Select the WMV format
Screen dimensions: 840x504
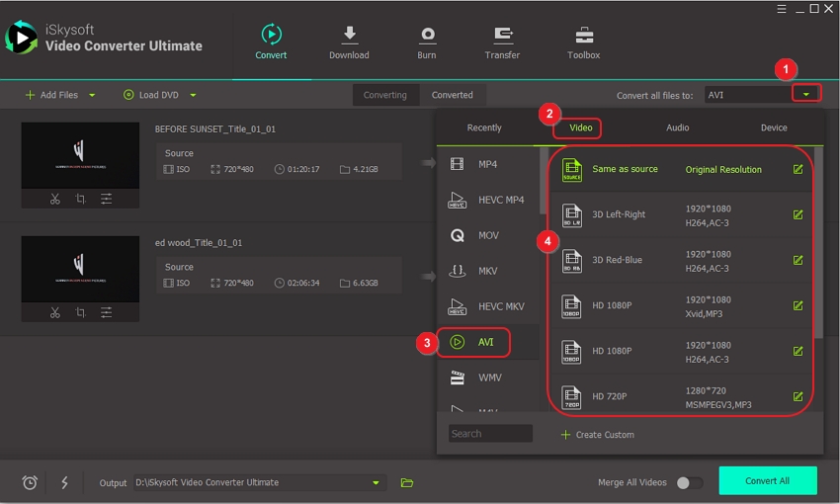tap(487, 378)
